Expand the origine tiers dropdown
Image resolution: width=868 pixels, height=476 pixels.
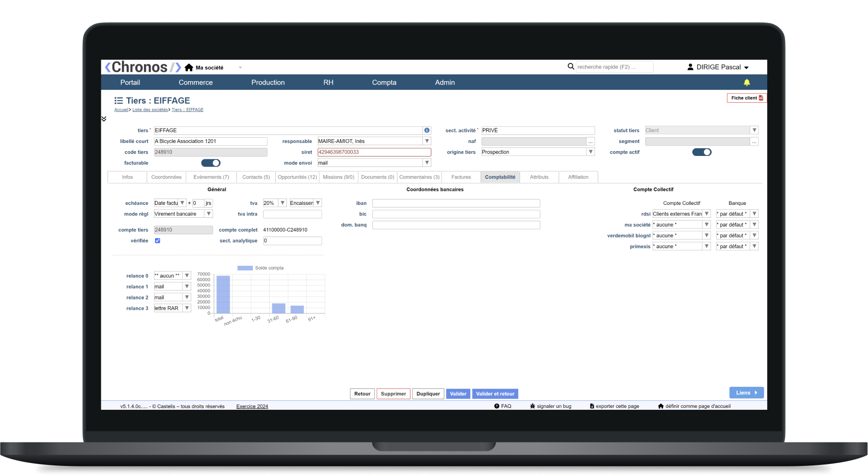591,152
